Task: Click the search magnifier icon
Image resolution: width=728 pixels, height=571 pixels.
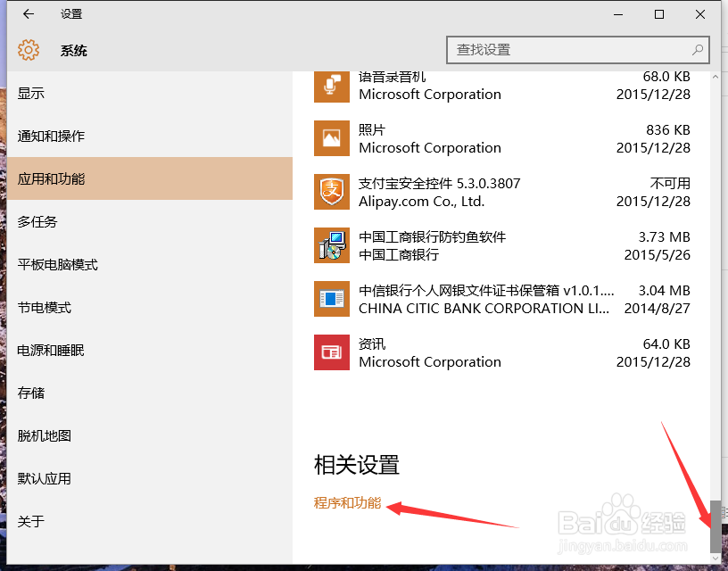Action: pyautogui.click(x=697, y=49)
